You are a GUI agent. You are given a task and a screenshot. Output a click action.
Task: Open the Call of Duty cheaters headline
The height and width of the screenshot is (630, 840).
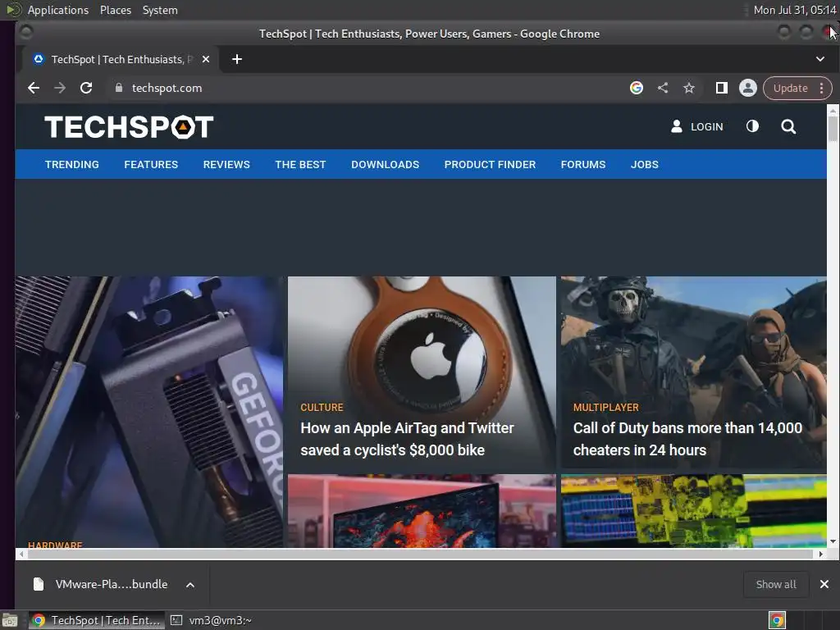pyautogui.click(x=688, y=440)
